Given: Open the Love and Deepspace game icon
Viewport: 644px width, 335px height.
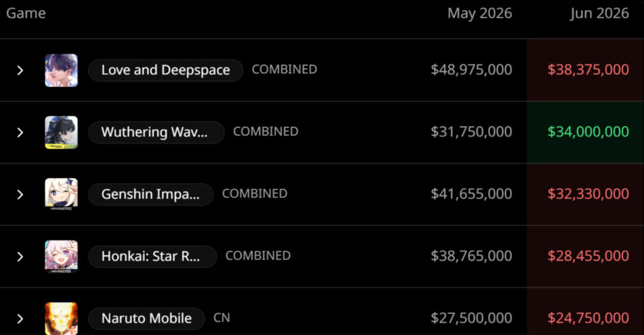Looking at the screenshot, I should 61,70.
